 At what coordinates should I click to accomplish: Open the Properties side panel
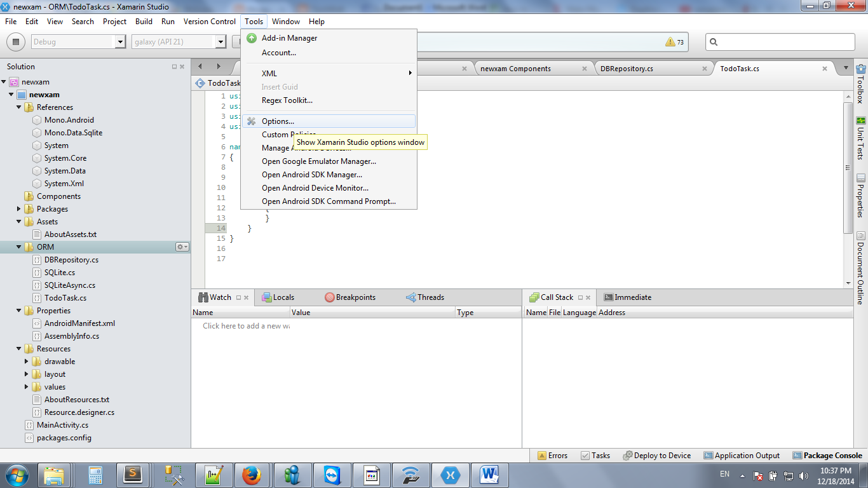click(x=861, y=196)
